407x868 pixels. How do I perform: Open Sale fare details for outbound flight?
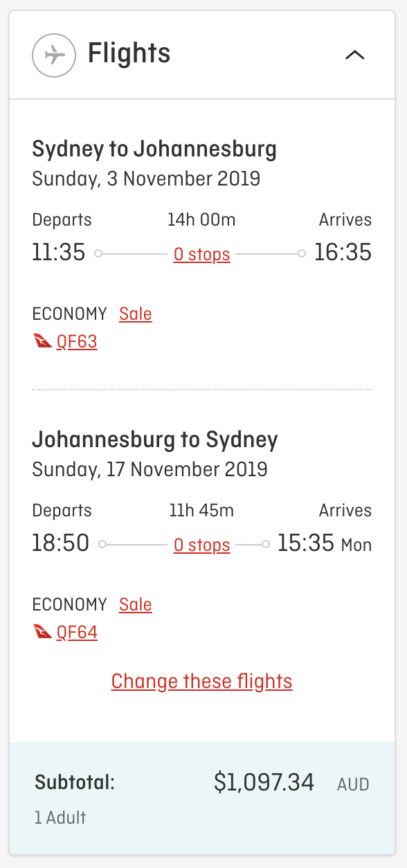pos(136,314)
